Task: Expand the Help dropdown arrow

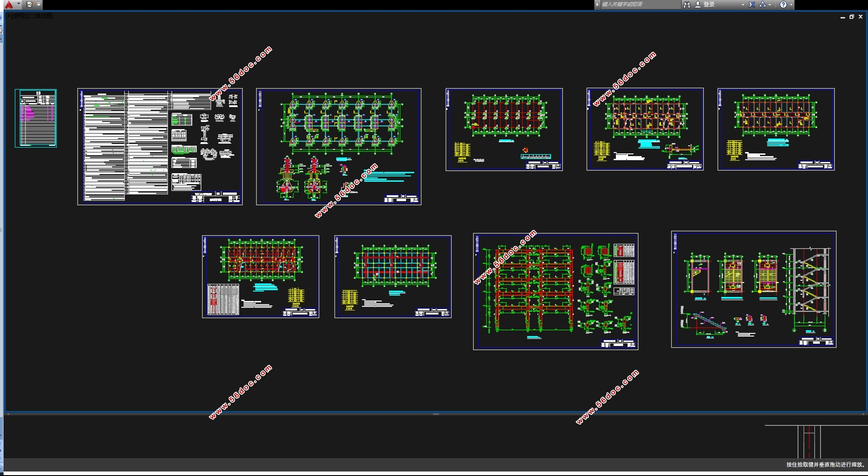Action: coord(791,4)
